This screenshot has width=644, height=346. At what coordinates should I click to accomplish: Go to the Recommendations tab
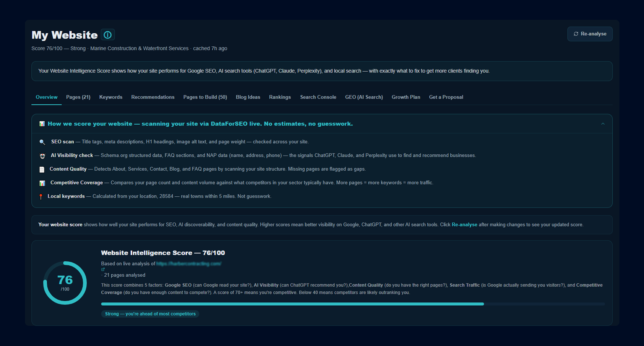tap(152, 97)
